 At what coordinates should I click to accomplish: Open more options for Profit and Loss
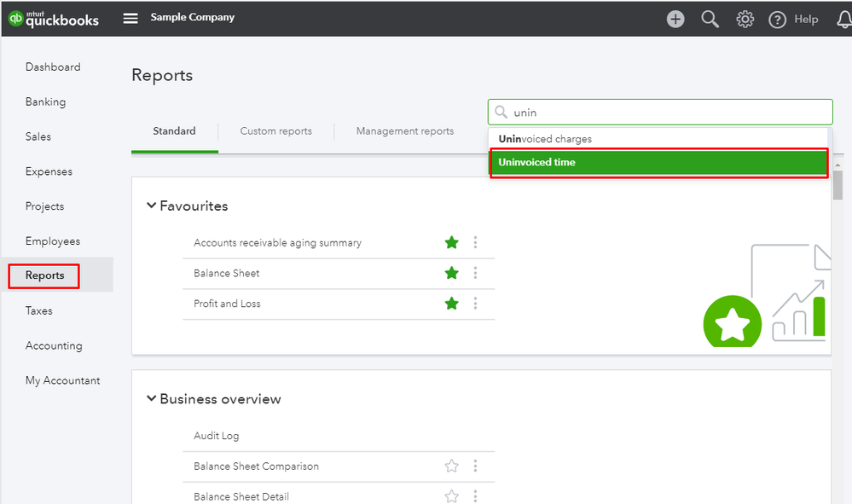475,304
